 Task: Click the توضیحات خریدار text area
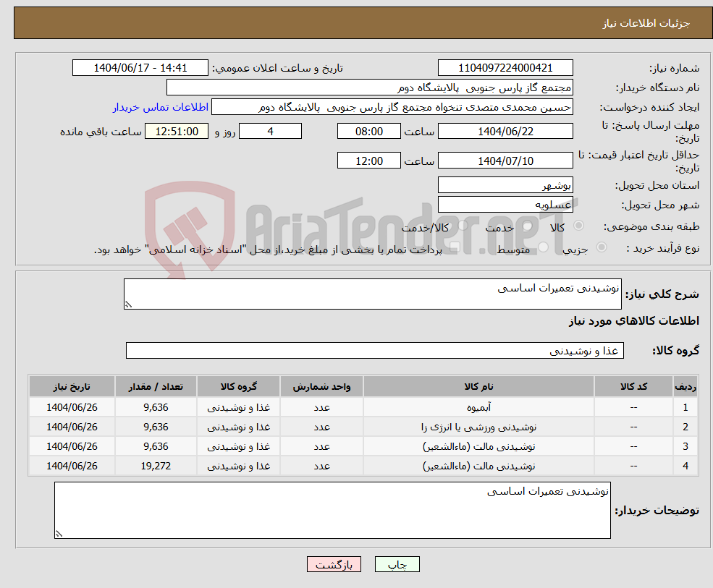(x=332, y=510)
